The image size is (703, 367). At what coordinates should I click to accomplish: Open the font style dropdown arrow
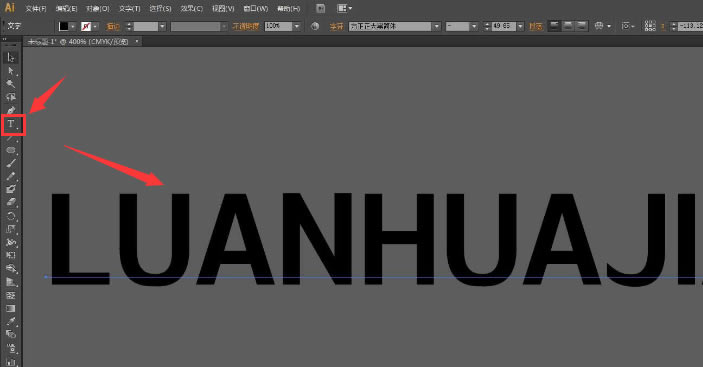[474, 26]
